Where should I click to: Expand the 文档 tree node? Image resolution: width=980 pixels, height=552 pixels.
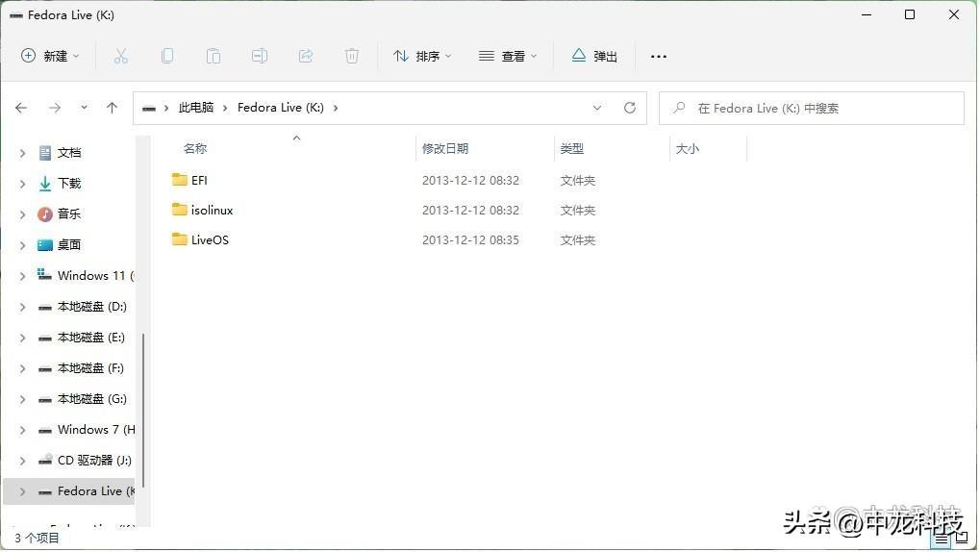(x=22, y=153)
